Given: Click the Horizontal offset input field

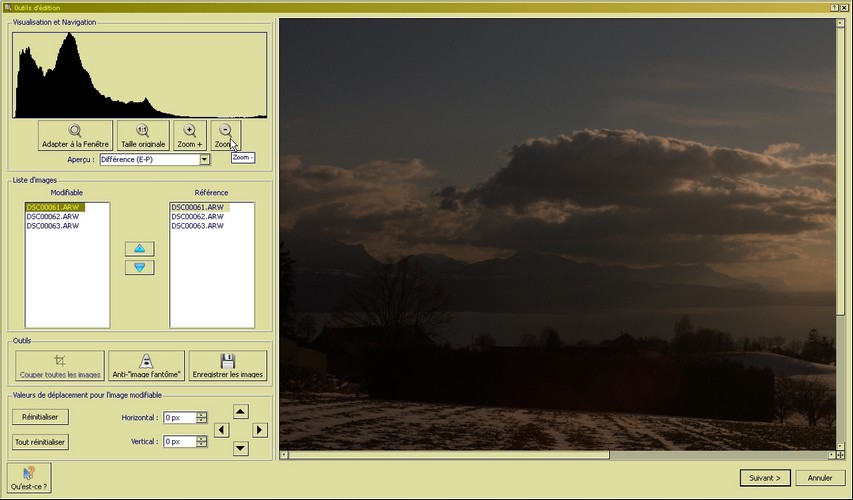Looking at the screenshot, I should [179, 417].
